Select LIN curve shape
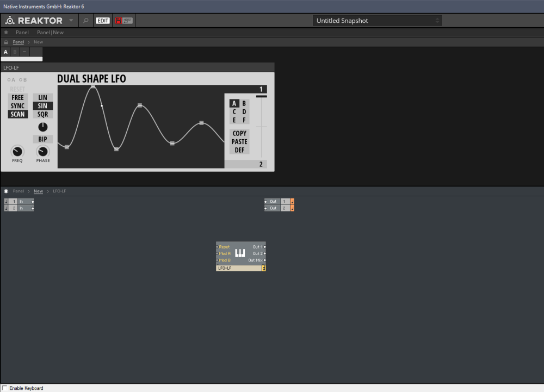This screenshot has height=392, width=544. [x=42, y=97]
